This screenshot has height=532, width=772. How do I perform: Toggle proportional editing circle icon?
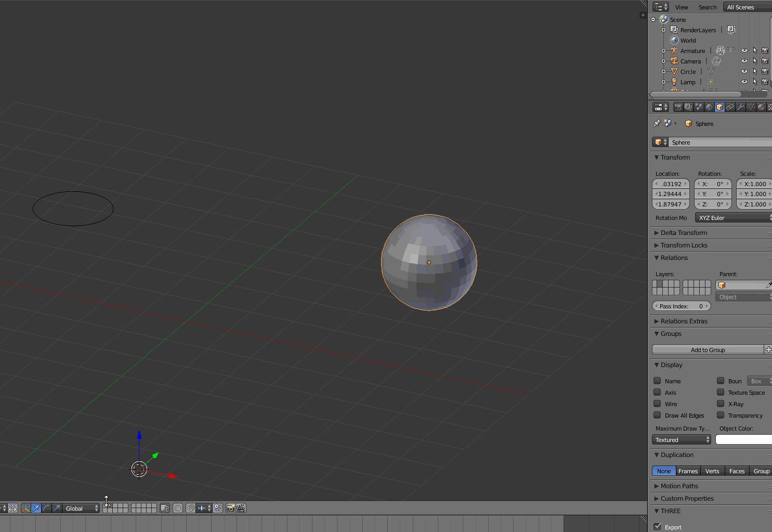tap(178, 508)
